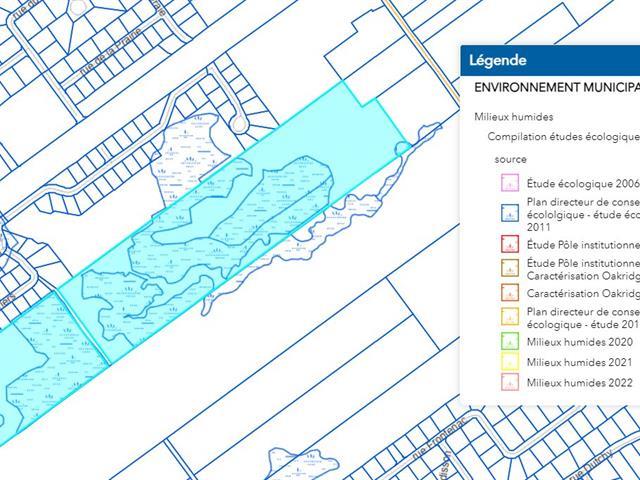
Task: Click the Étude écologique 2006 text label
Action: 582,183
